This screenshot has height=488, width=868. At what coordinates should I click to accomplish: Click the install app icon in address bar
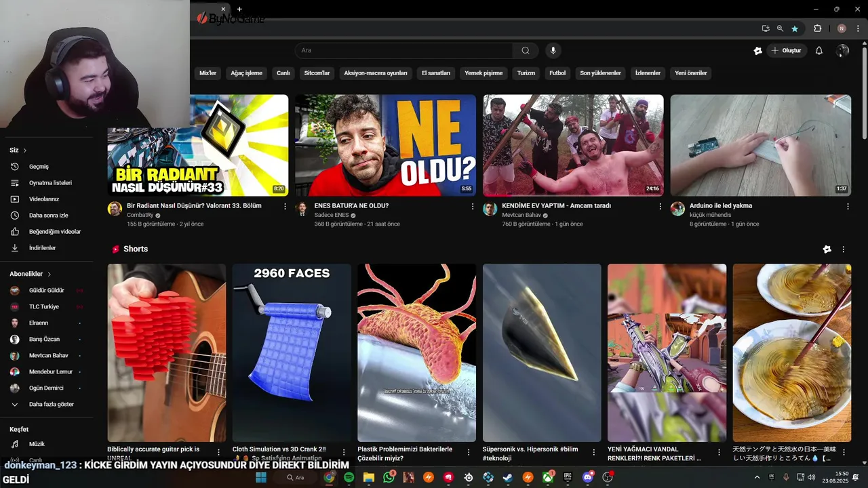[x=766, y=28]
